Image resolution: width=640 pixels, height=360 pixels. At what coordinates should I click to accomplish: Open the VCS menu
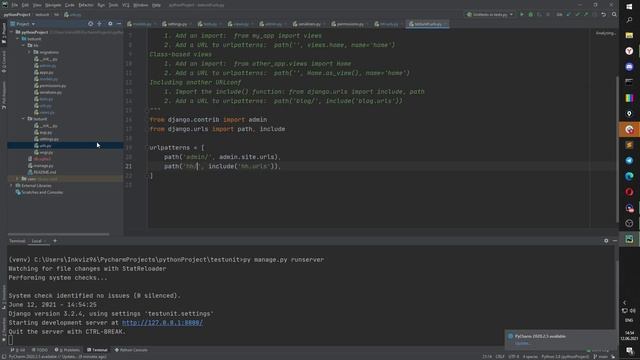126,5
